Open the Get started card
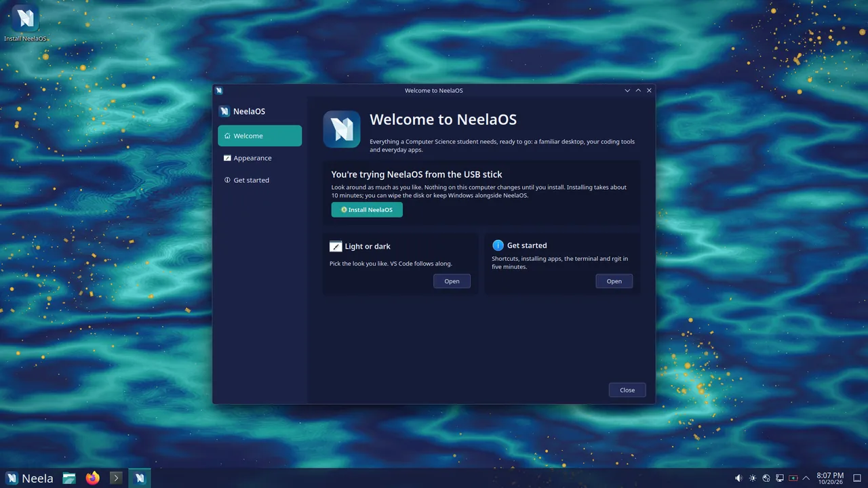This screenshot has width=868, height=488. (x=614, y=281)
